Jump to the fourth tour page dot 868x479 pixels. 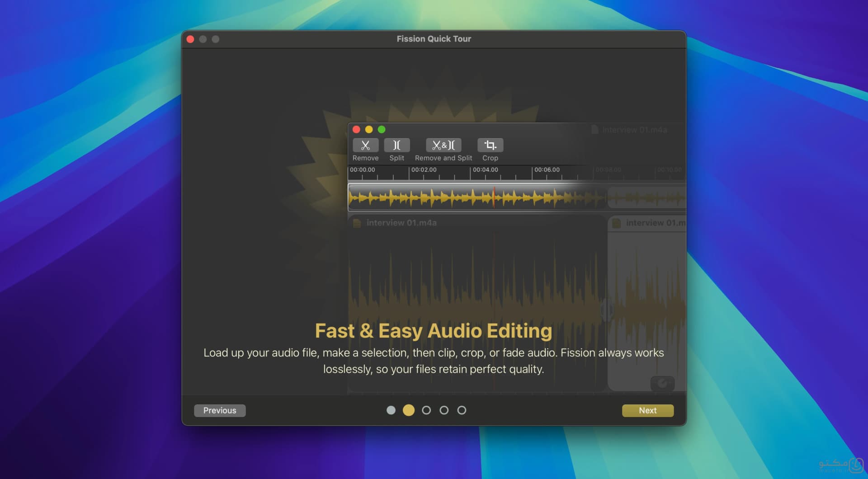(x=444, y=410)
